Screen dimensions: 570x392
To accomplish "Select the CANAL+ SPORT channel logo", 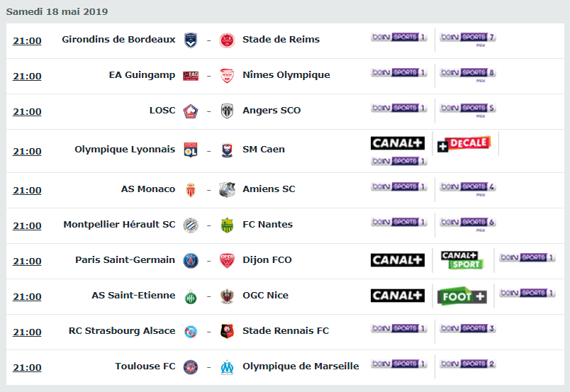I will pos(462,260).
